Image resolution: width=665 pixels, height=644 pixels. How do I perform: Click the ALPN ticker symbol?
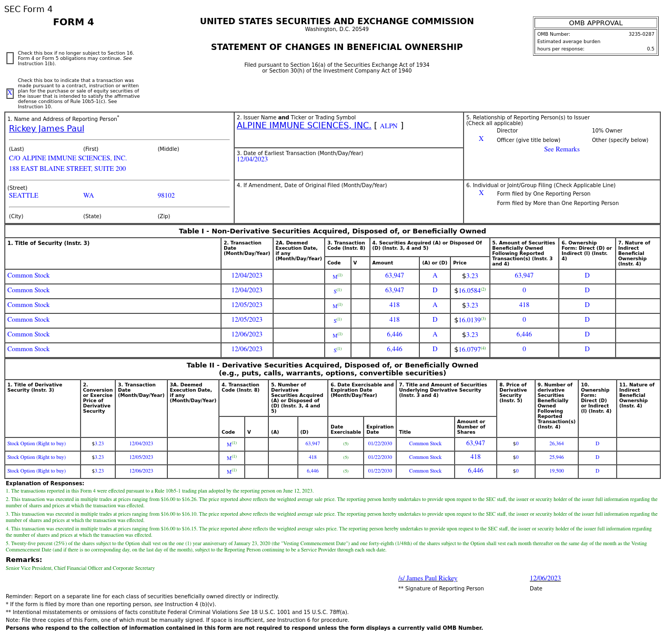pyautogui.click(x=388, y=126)
